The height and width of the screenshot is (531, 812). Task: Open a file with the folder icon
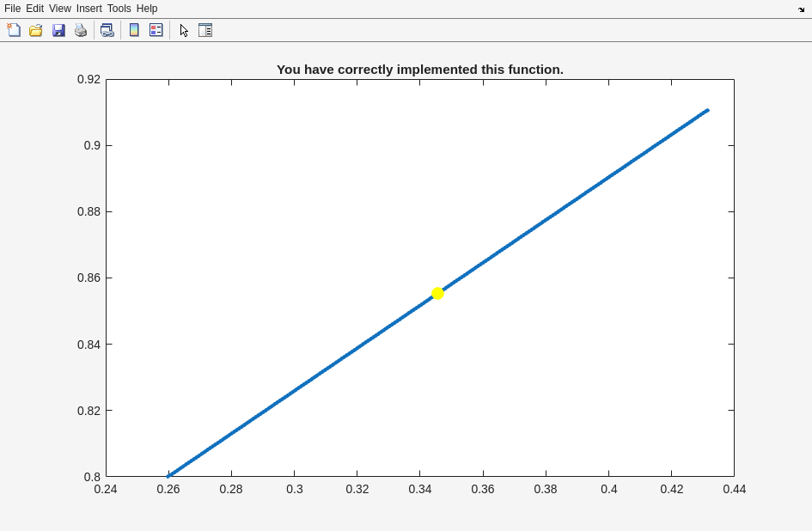click(36, 30)
